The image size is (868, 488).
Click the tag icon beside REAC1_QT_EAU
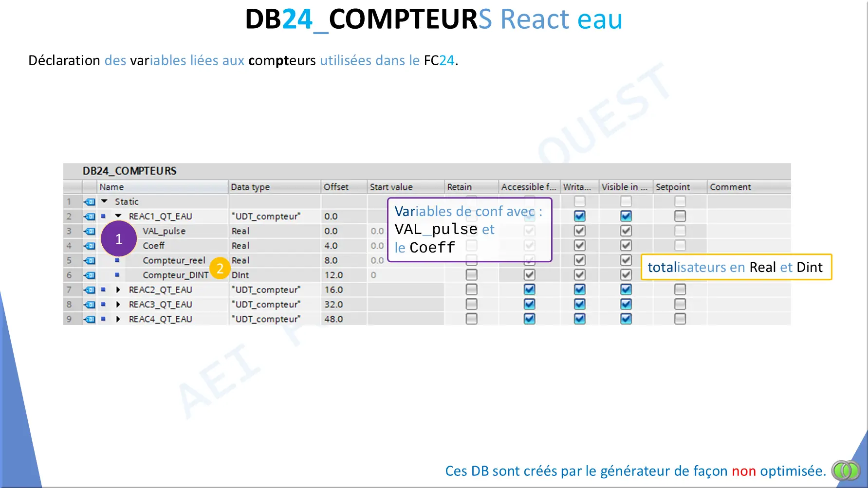pyautogui.click(x=90, y=216)
